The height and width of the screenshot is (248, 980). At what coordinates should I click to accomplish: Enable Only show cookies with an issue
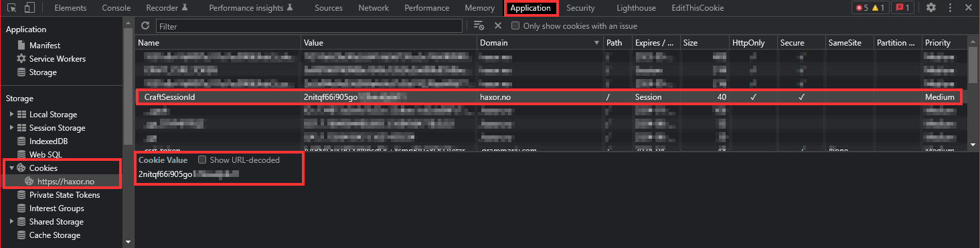tap(515, 26)
